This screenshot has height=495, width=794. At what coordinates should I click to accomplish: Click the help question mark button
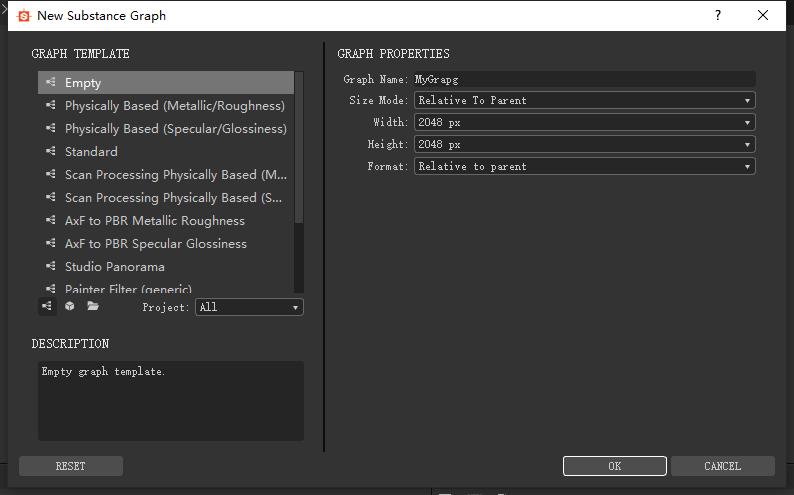pos(718,15)
